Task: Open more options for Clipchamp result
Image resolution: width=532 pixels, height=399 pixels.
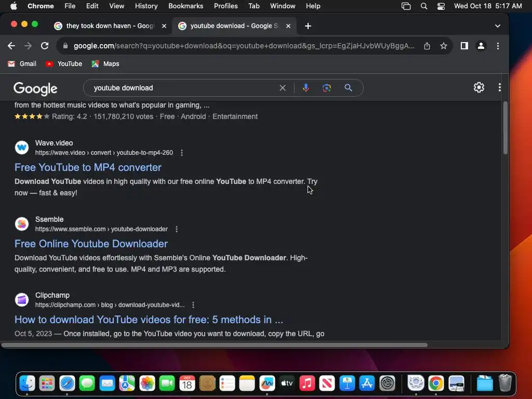Action: pos(193,305)
